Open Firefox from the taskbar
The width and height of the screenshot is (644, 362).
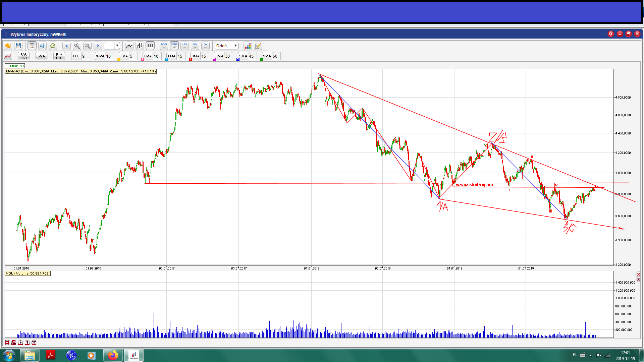(x=113, y=355)
